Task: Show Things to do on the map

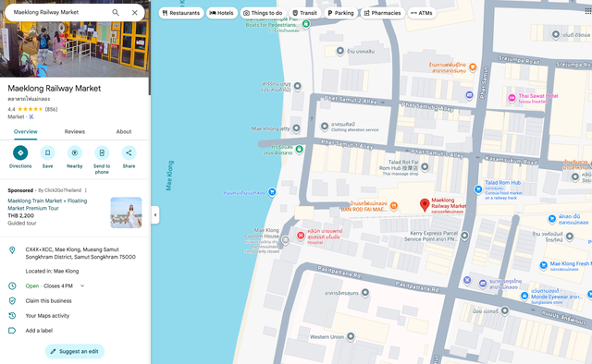Action: pyautogui.click(x=263, y=13)
